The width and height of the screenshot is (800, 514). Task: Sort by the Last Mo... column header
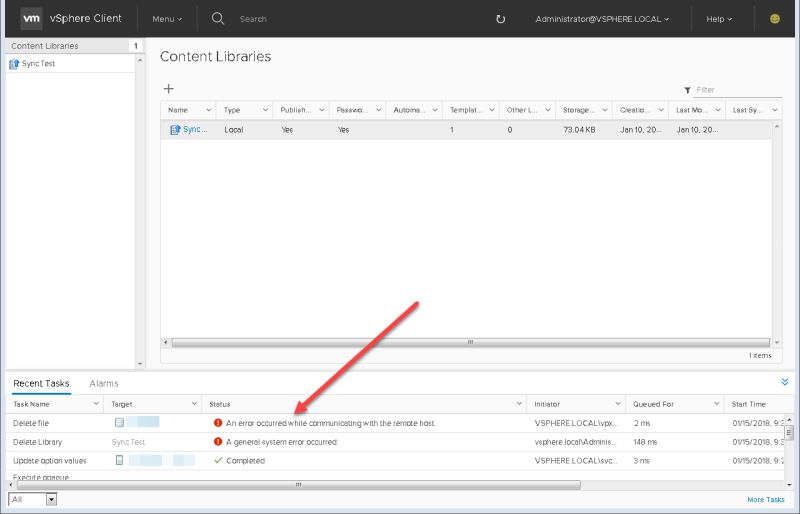pos(691,110)
